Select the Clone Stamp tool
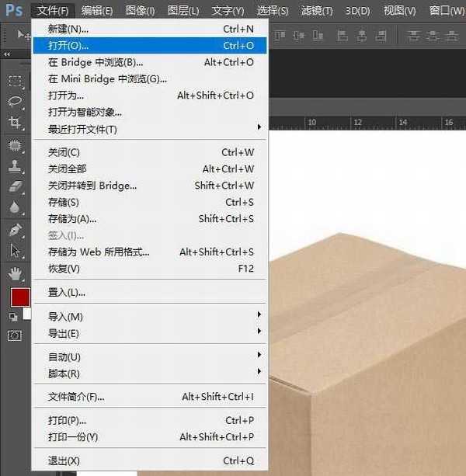Screen dimensions: 466x476 point(15,166)
